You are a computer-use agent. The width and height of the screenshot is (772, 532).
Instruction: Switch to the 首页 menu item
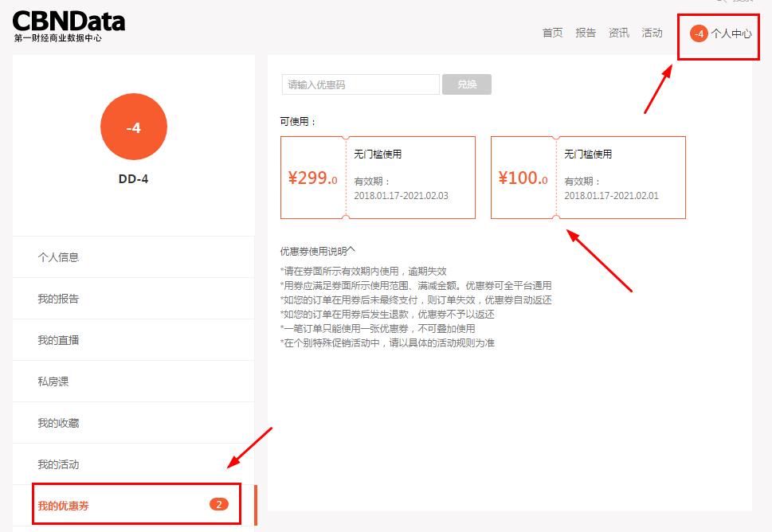pos(551,33)
